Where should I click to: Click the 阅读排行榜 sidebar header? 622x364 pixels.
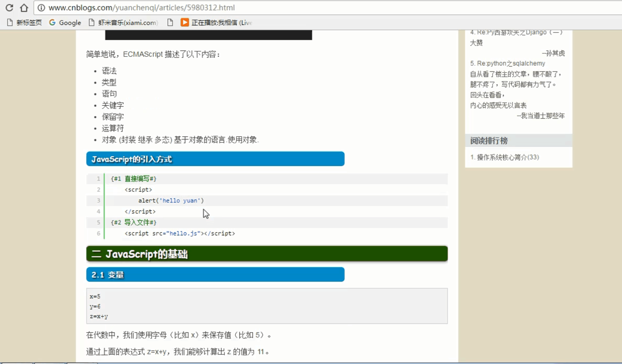point(519,141)
